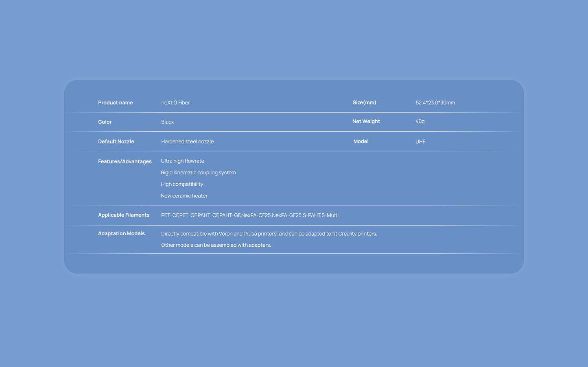
Task: Click the "Applicable Filaments" label
Action: 124,215
